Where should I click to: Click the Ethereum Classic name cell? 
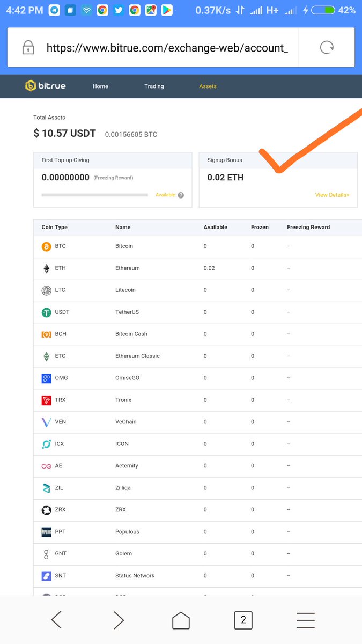[137, 356]
